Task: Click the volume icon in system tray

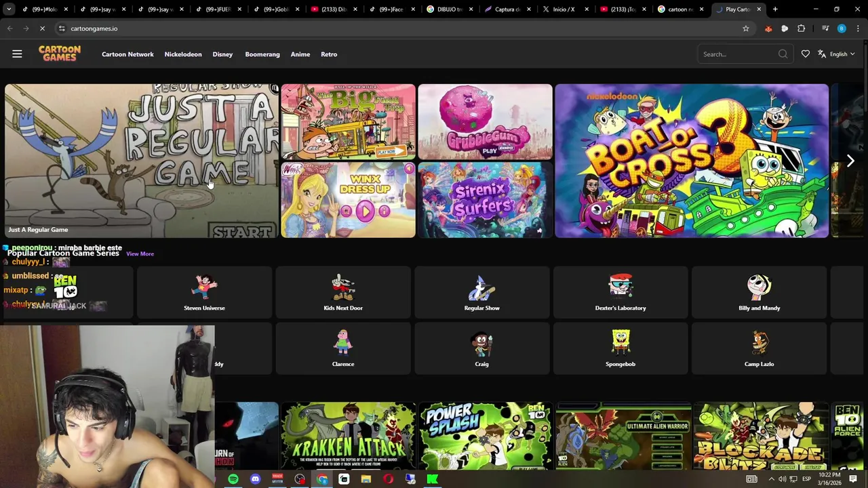Action: click(783, 479)
